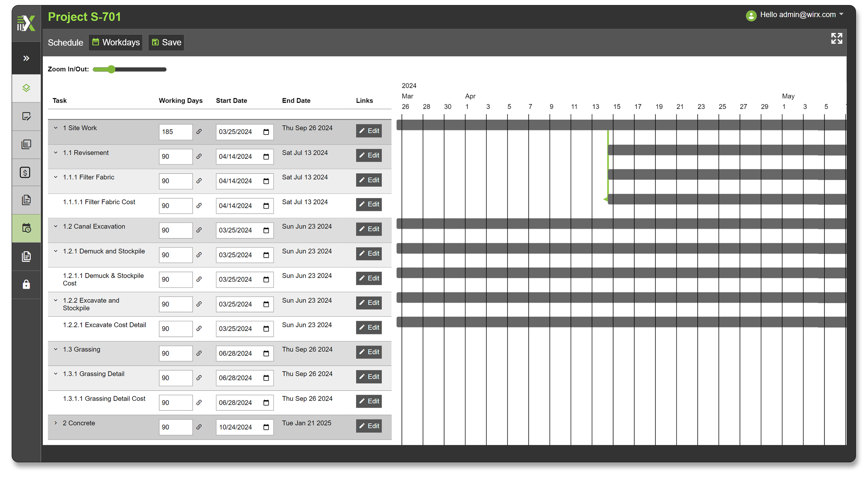Drag the Zoom In/Out slider right
The height and width of the screenshot is (486, 868).
point(112,70)
